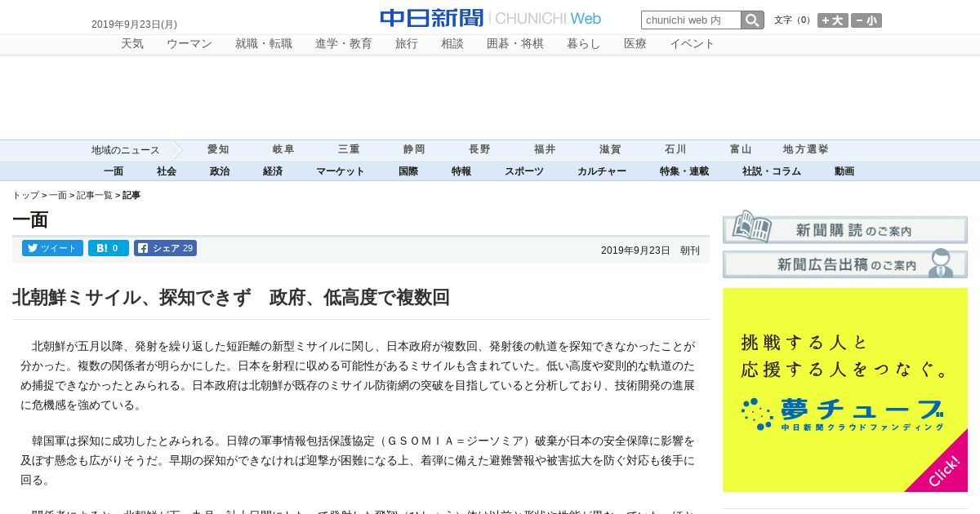Open the 旅行 menu item
This screenshot has height=514, width=980.
pyautogui.click(x=407, y=44)
